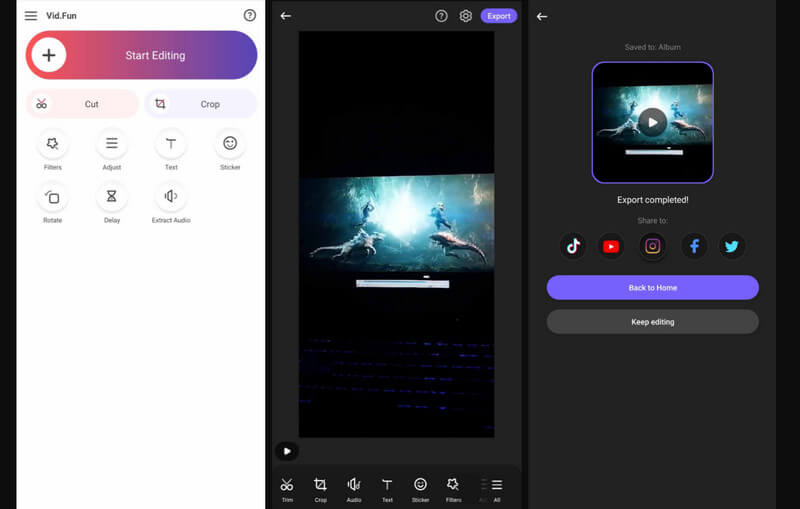Share exported video to Instagram
Screen dimensions: 800x509
coord(652,246)
